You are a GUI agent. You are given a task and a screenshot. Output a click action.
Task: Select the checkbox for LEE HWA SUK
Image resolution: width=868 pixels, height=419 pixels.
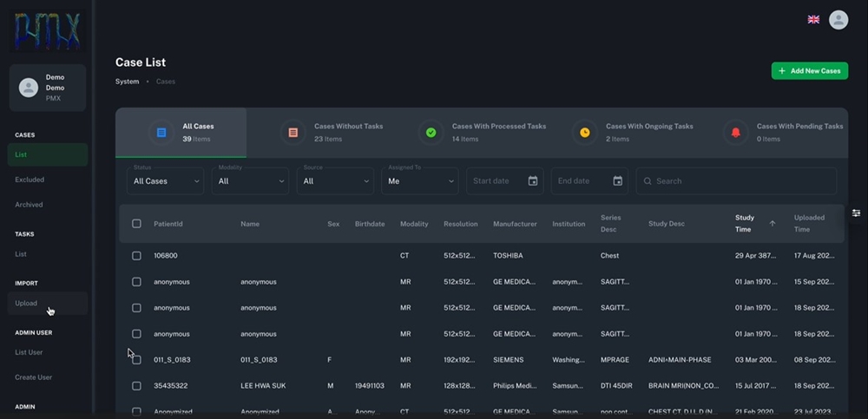[136, 386]
